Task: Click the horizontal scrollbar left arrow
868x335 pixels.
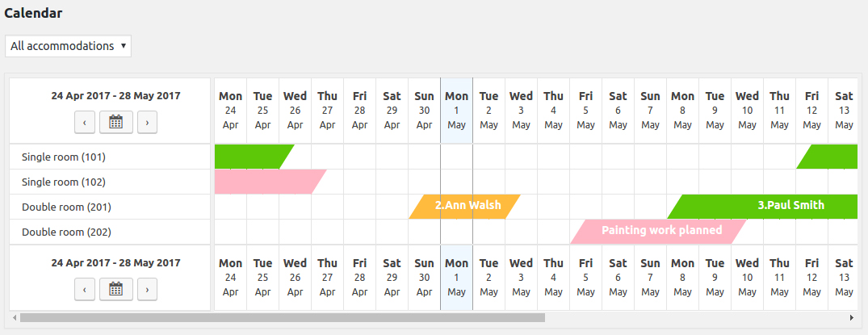Action: click(15, 318)
